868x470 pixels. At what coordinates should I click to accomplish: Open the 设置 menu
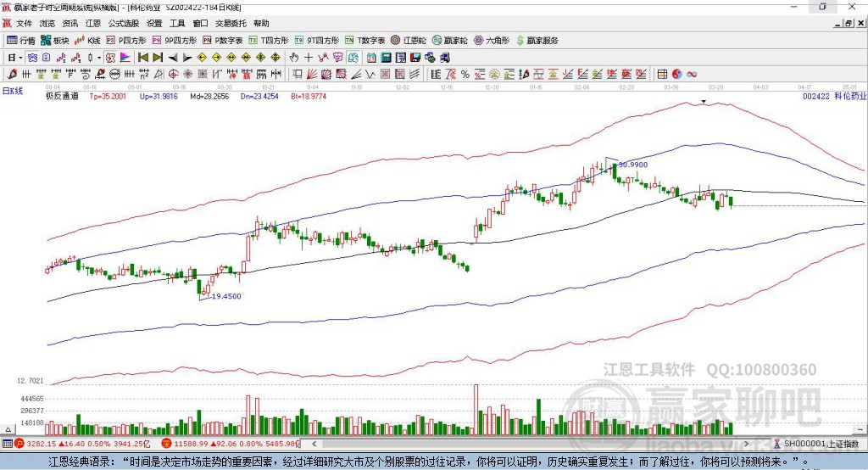tap(154, 23)
